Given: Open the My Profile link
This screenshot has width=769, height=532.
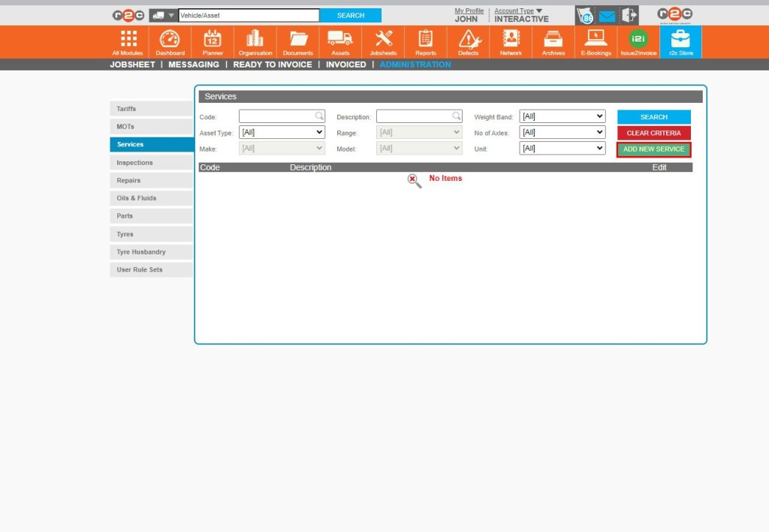Looking at the screenshot, I should (x=469, y=11).
